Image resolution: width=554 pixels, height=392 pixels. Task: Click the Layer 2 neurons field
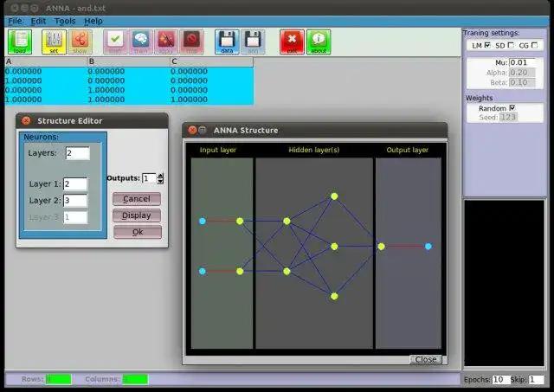coord(75,200)
